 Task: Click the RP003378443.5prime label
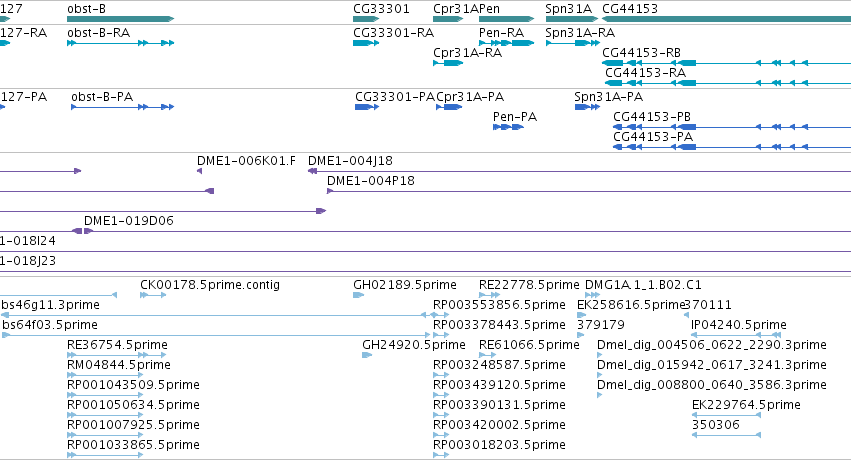tap(499, 325)
